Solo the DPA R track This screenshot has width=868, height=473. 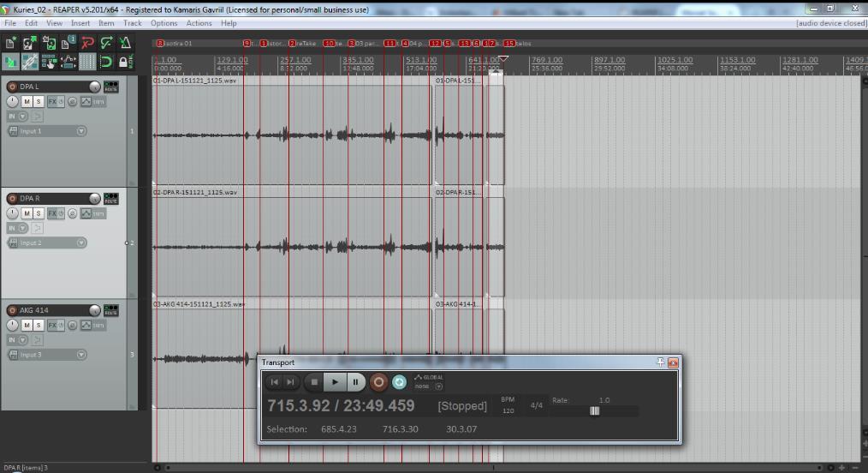(39, 213)
